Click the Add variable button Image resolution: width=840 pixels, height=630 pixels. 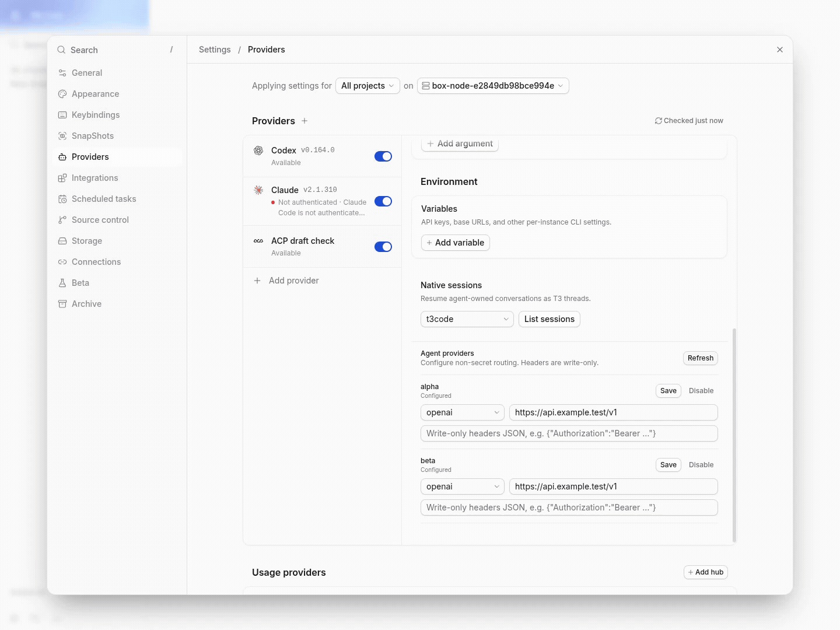456,243
